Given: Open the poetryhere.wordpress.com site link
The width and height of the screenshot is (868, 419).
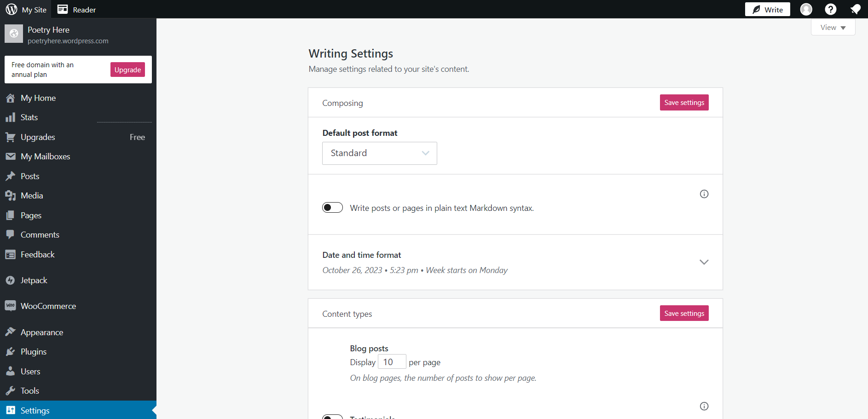Looking at the screenshot, I should 68,41.
